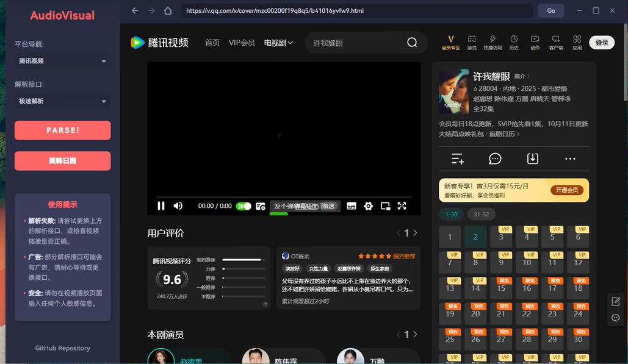Mute the video volume

178,206
